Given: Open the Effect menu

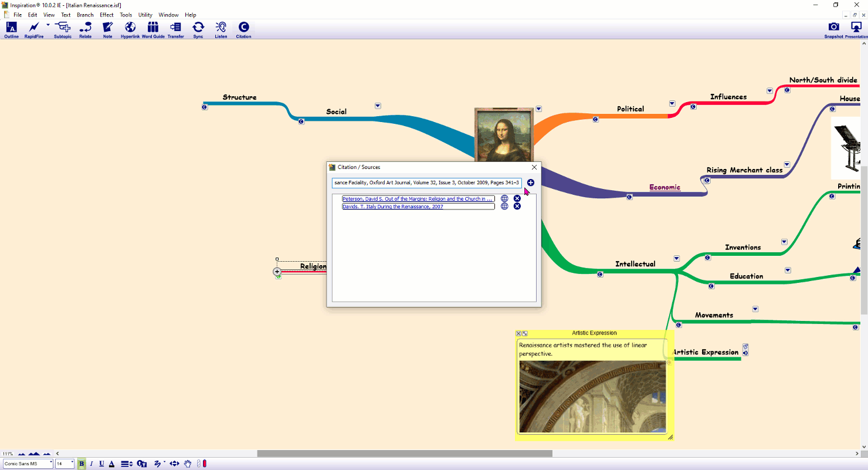Looking at the screenshot, I should 107,15.
